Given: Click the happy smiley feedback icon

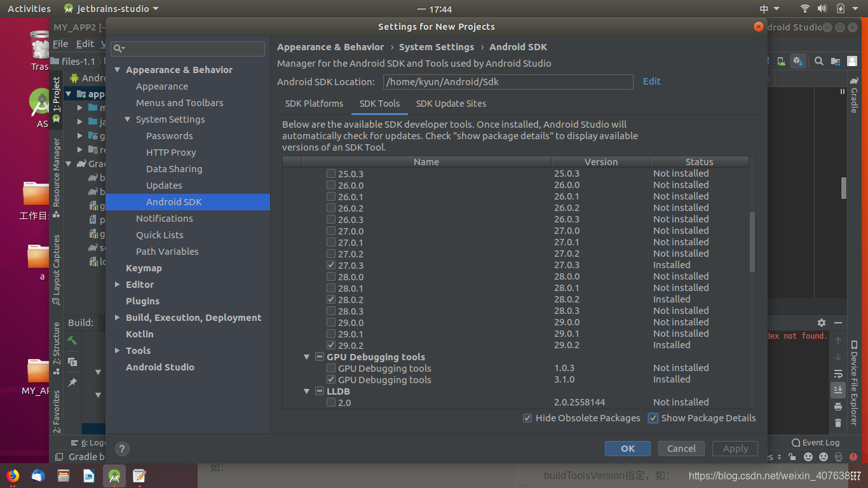Looking at the screenshot, I should click(808, 457).
